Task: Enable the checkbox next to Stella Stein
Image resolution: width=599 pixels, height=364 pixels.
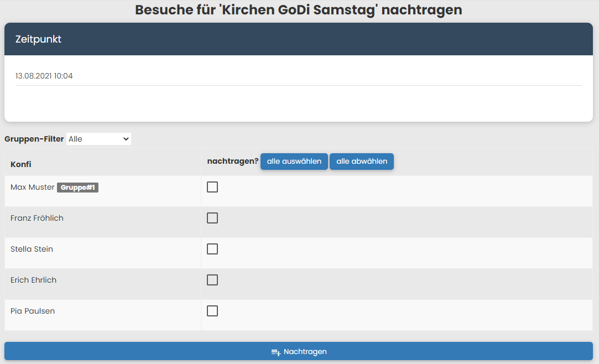Action: (x=212, y=249)
